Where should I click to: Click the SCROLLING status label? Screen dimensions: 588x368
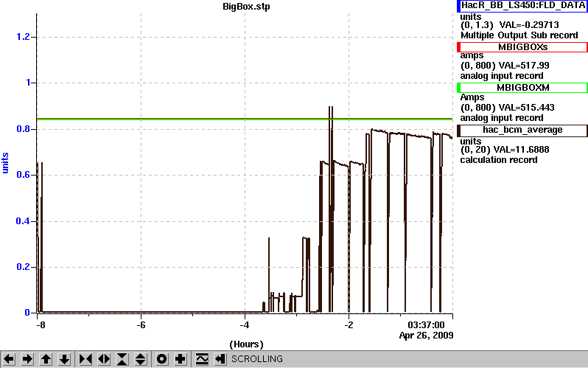257,359
